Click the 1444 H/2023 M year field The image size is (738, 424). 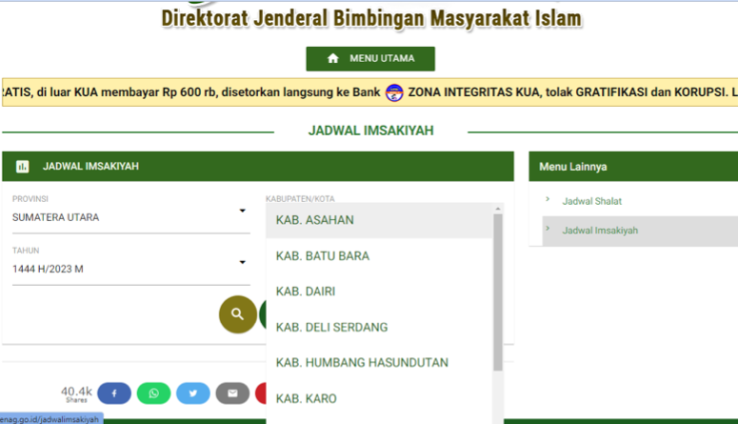click(x=131, y=269)
